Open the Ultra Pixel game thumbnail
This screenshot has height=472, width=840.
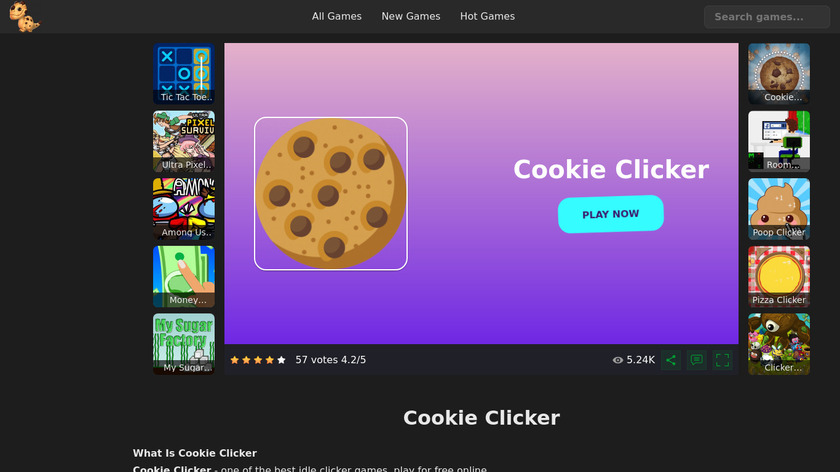click(184, 141)
